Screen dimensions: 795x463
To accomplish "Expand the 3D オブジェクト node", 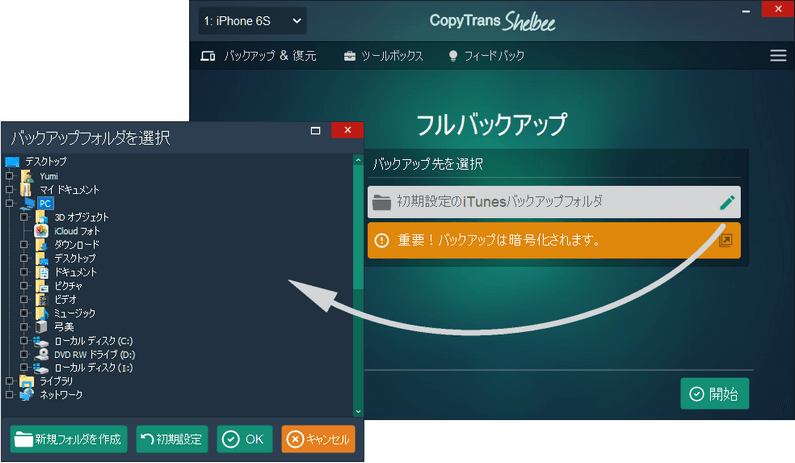I will pos(24,217).
